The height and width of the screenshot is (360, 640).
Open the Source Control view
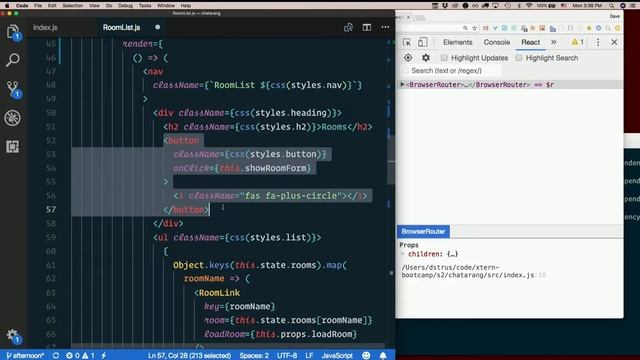tap(13, 89)
